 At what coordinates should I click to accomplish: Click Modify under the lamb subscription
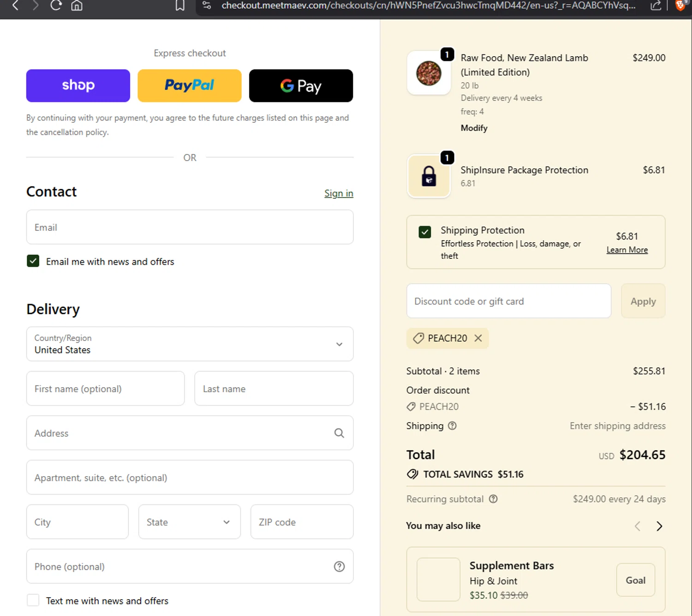[474, 128]
